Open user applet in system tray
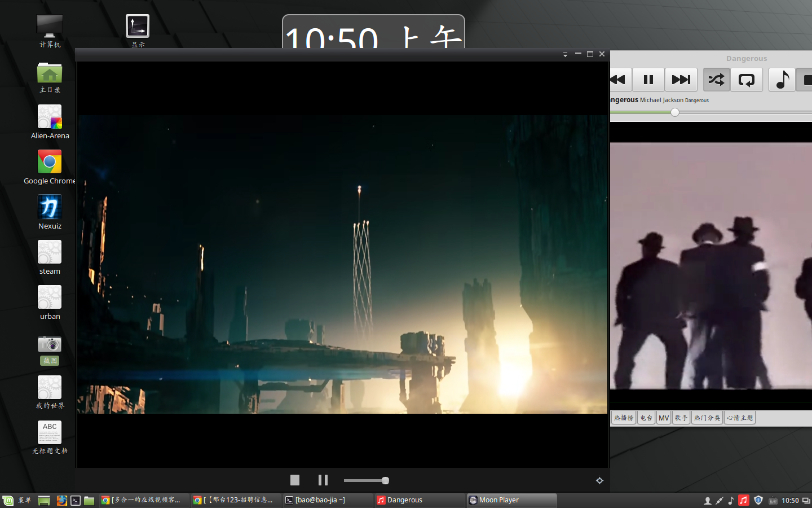812x508 pixels. 707,500
